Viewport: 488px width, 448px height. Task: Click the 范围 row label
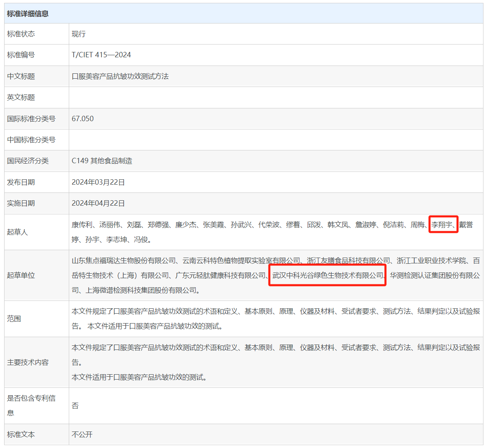click(x=14, y=319)
